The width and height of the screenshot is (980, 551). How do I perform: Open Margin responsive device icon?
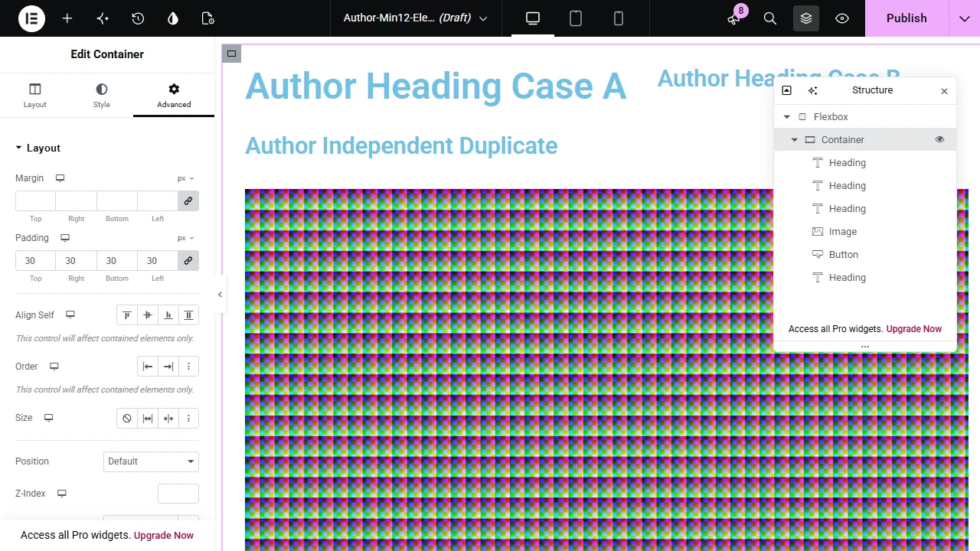60,178
